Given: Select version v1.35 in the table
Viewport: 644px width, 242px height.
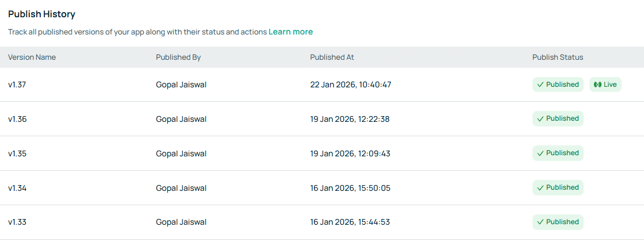Looking at the screenshot, I should [17, 153].
